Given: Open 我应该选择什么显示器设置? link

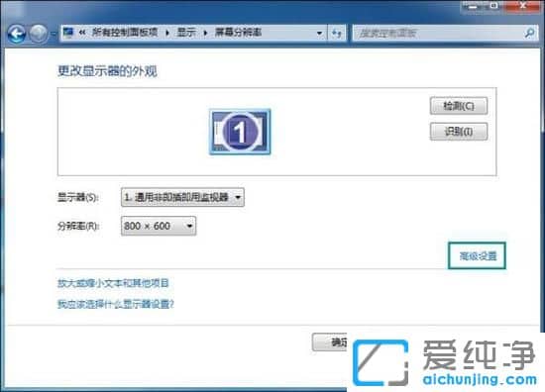Looking at the screenshot, I should coord(115,304).
